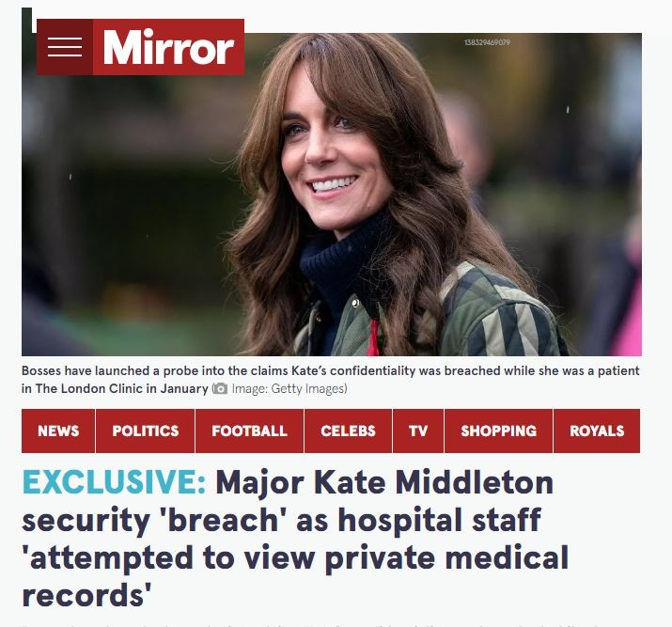Click the Mirror logo
The image size is (672, 627).
tap(168, 47)
